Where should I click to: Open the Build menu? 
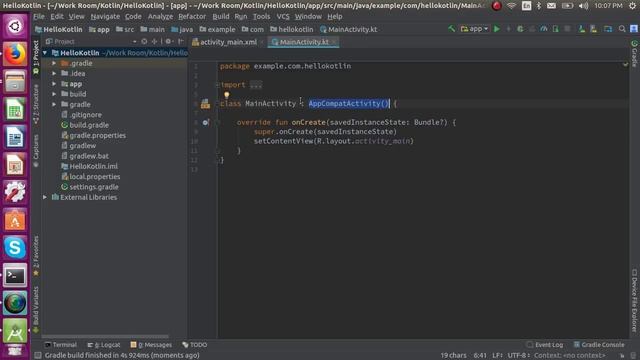(x=221, y=17)
